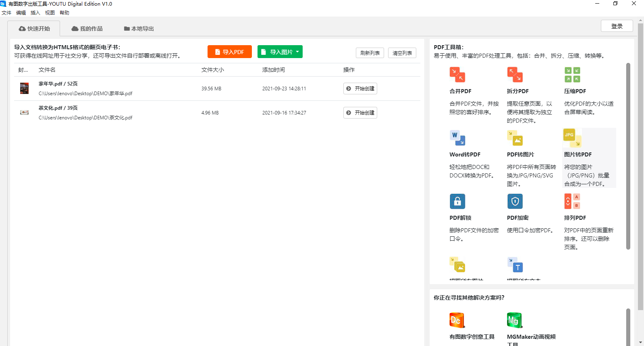Switch to the 本地导出 tab
This screenshot has height=346, width=644.
point(139,29)
